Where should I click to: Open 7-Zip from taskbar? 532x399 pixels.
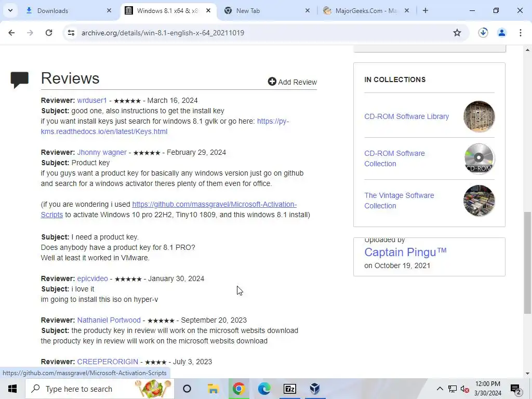pos(290,389)
